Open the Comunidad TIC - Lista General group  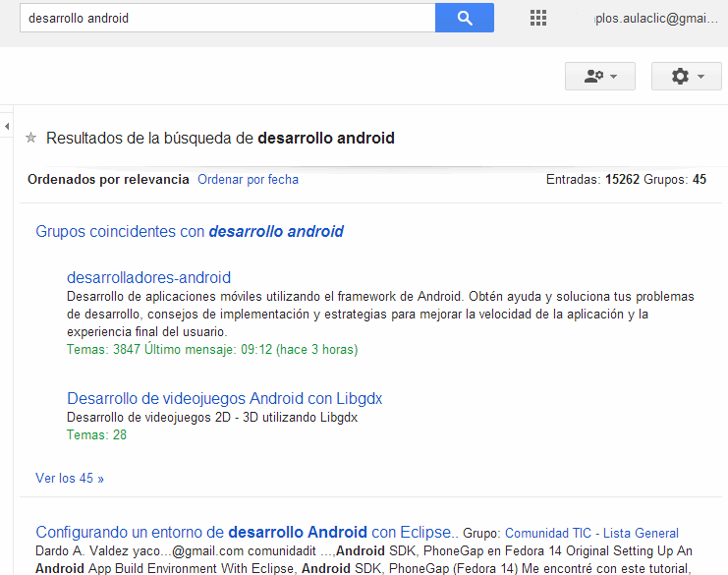click(x=591, y=533)
